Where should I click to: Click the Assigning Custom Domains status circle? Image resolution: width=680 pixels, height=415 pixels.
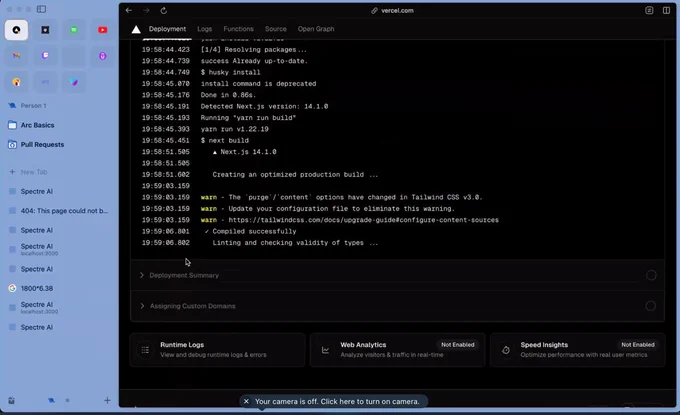(x=651, y=306)
